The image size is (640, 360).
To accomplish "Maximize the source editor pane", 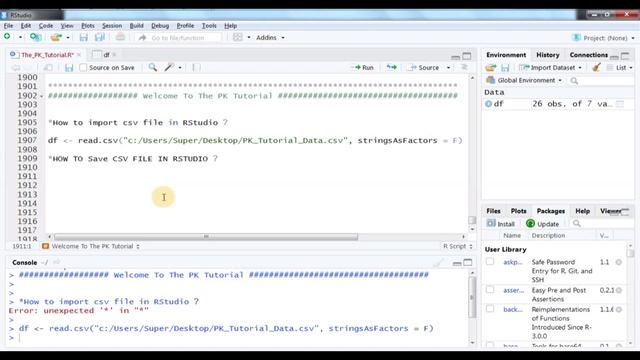I will click(x=467, y=56).
